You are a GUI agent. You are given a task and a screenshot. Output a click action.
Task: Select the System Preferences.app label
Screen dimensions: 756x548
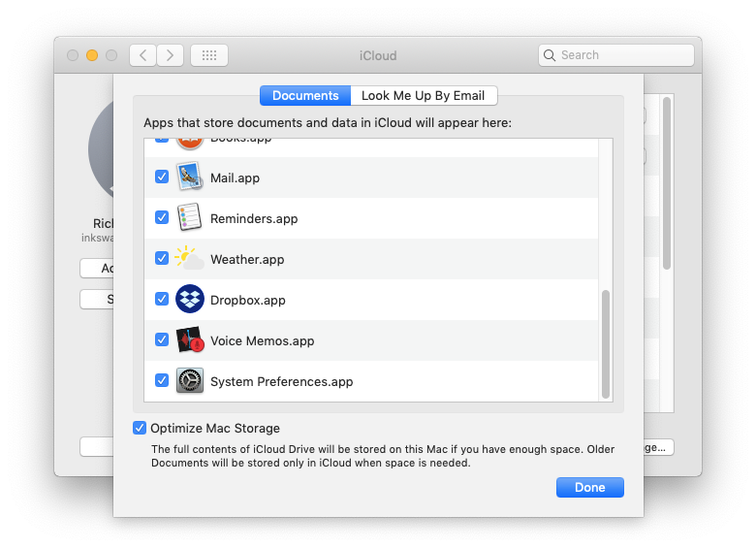pos(282,381)
